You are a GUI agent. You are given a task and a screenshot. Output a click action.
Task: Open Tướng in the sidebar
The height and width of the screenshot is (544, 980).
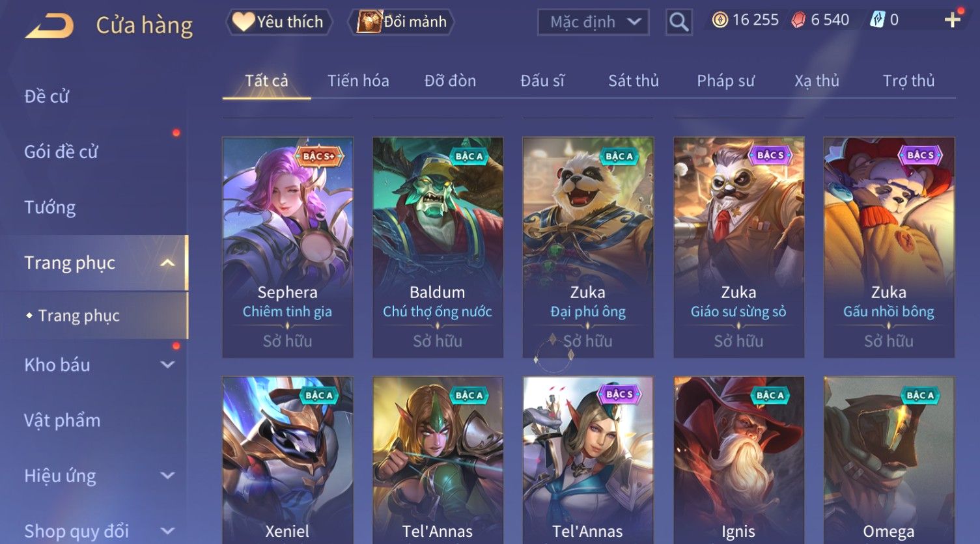click(50, 208)
